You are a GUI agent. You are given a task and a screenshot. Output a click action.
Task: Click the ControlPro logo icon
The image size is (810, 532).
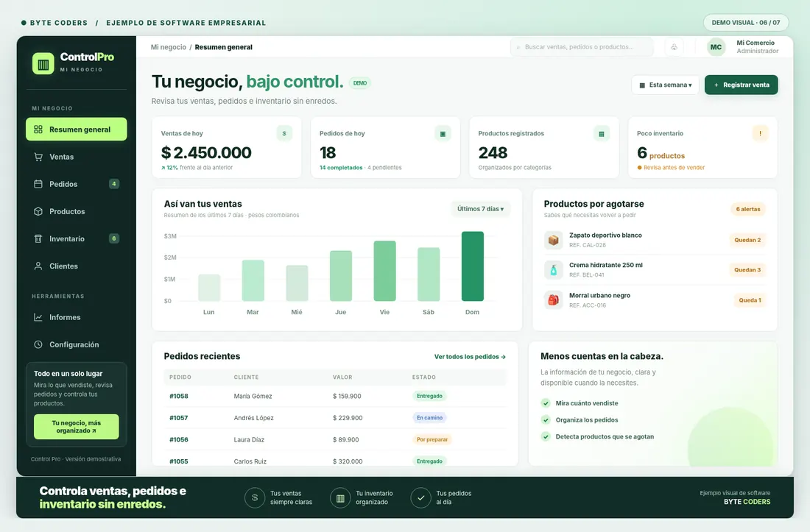(x=43, y=63)
